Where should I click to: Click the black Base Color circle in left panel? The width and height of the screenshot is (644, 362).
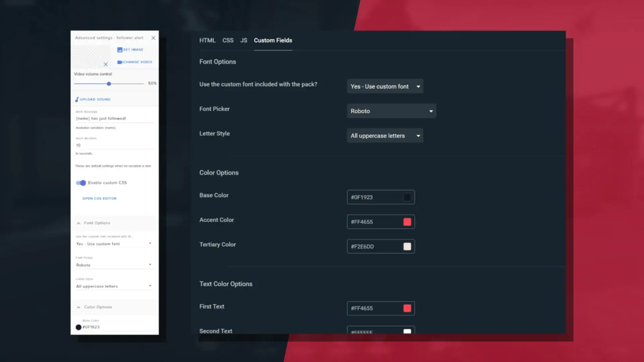78,327
